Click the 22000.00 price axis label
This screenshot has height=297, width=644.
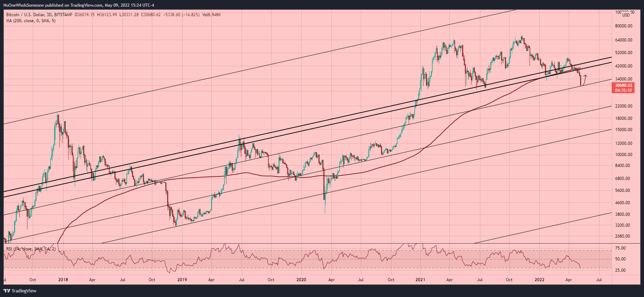[x=624, y=106]
